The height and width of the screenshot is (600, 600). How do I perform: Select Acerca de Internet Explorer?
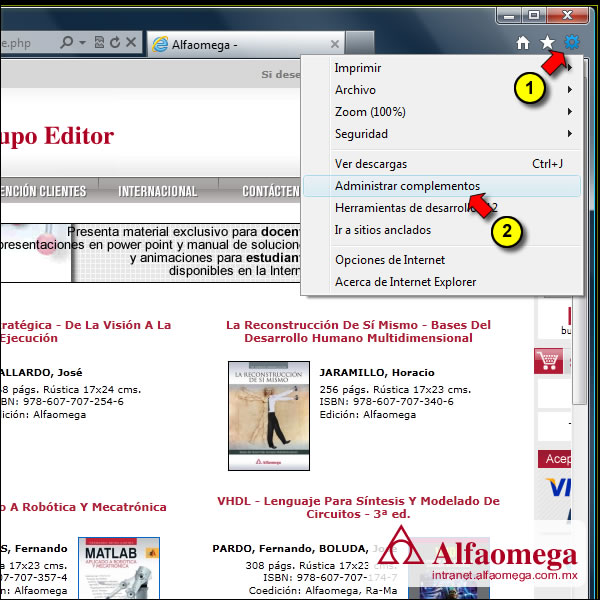[x=442, y=282]
